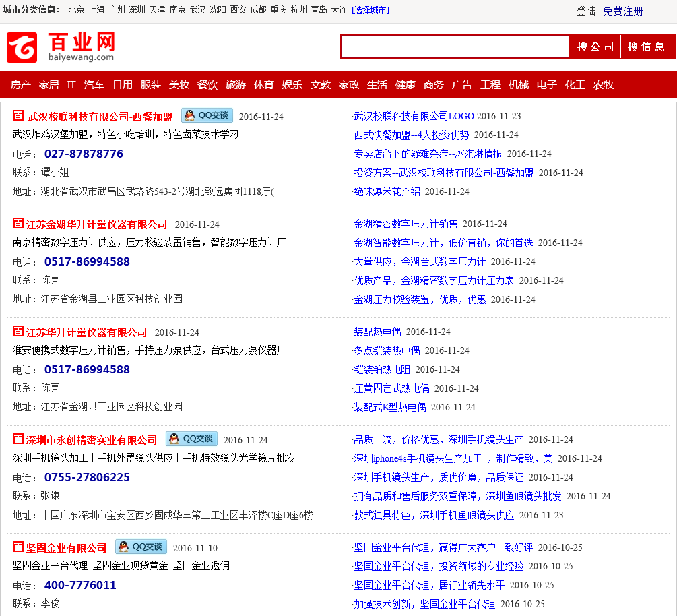Open QQ交谈 chat for 深圳市永创精密实业有限公司
The image size is (677, 616).
point(192,439)
